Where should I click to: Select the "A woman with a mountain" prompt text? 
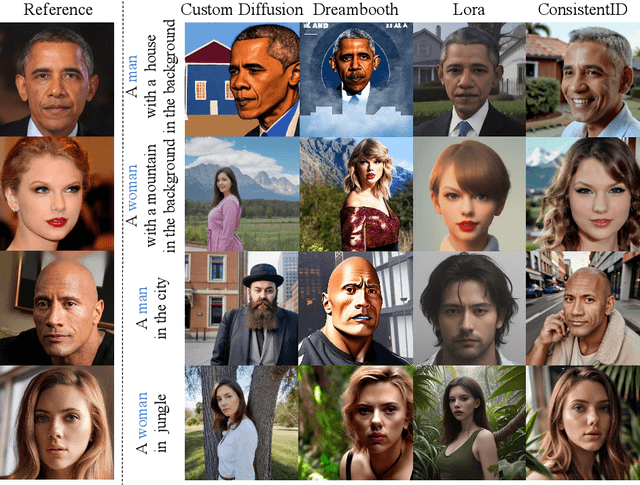click(149, 194)
